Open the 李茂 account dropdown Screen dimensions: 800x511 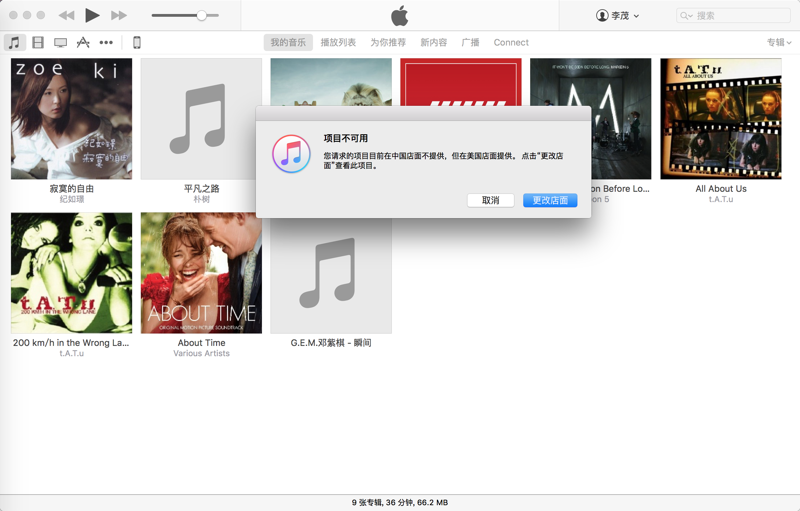point(617,15)
